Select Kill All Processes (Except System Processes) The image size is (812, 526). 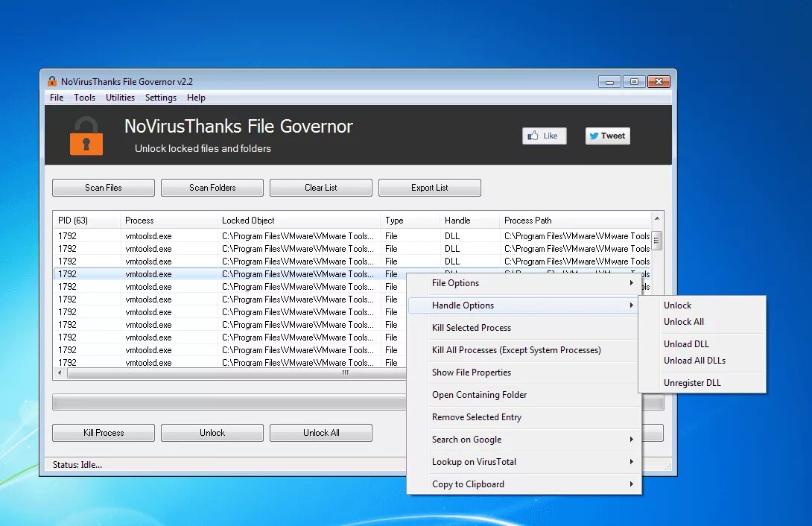point(524,350)
